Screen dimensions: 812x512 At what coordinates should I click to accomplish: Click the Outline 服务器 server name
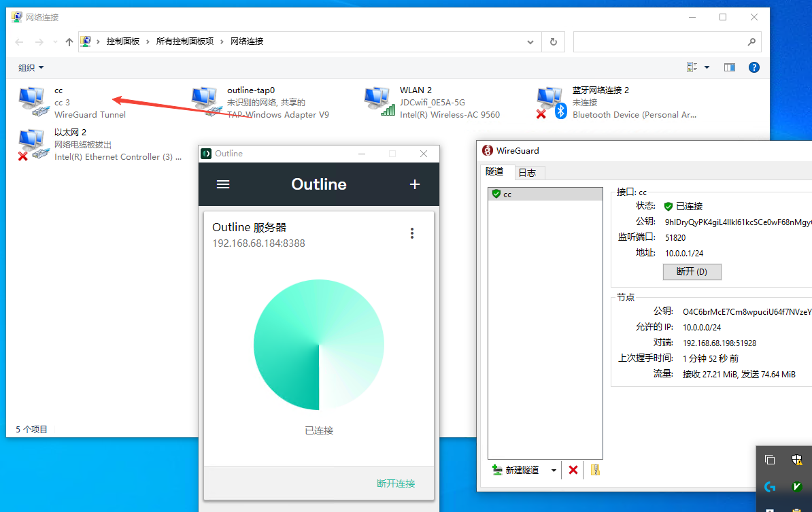coord(249,227)
